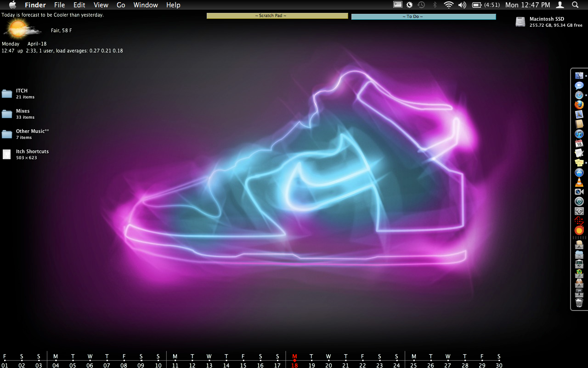Click the battery status icon
588x368 pixels.
click(477, 5)
